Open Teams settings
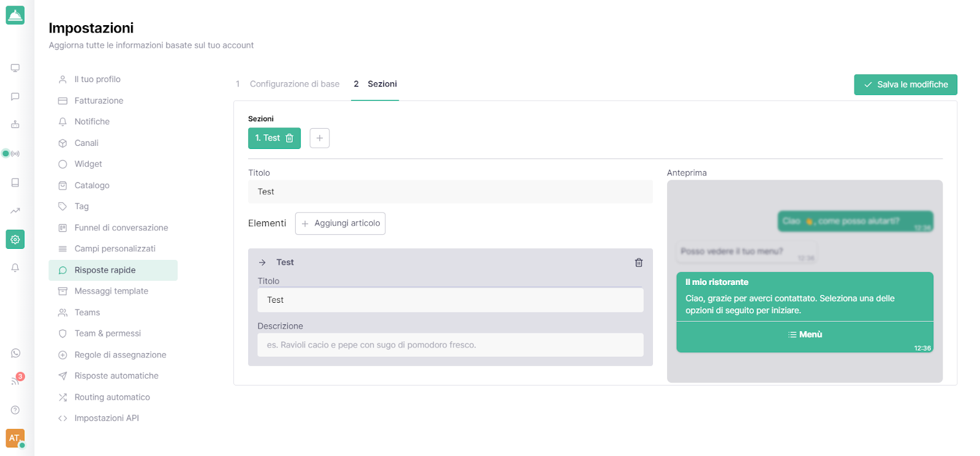980x456 pixels. pyautogui.click(x=87, y=313)
